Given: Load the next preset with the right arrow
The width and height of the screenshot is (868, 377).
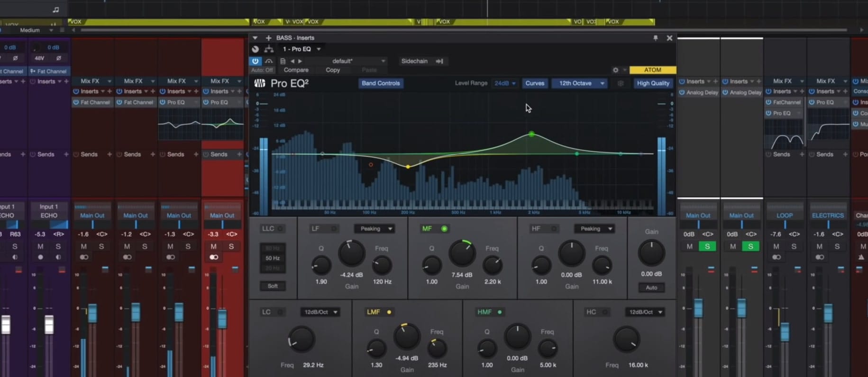Looking at the screenshot, I should 300,61.
